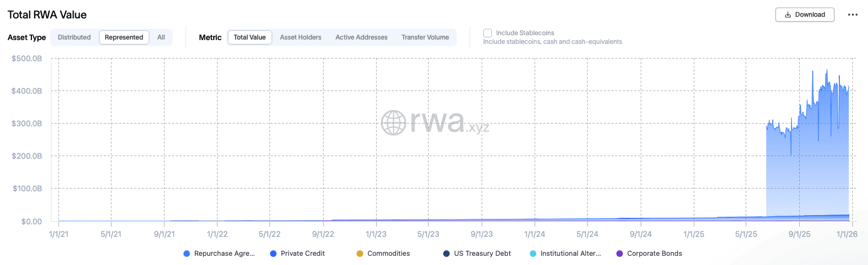Viewport: 868px width, 265px height.
Task: Switch metric to Transfer Volume
Action: pyautogui.click(x=425, y=37)
